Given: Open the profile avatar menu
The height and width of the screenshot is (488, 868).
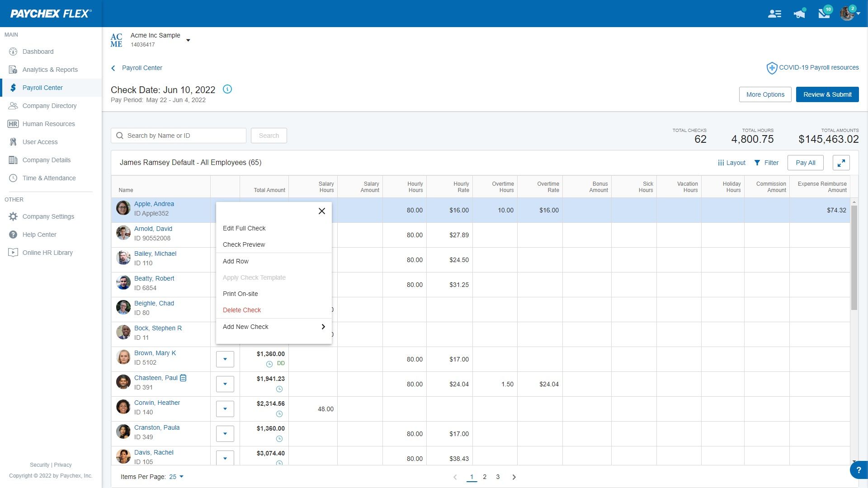Looking at the screenshot, I should [x=847, y=14].
